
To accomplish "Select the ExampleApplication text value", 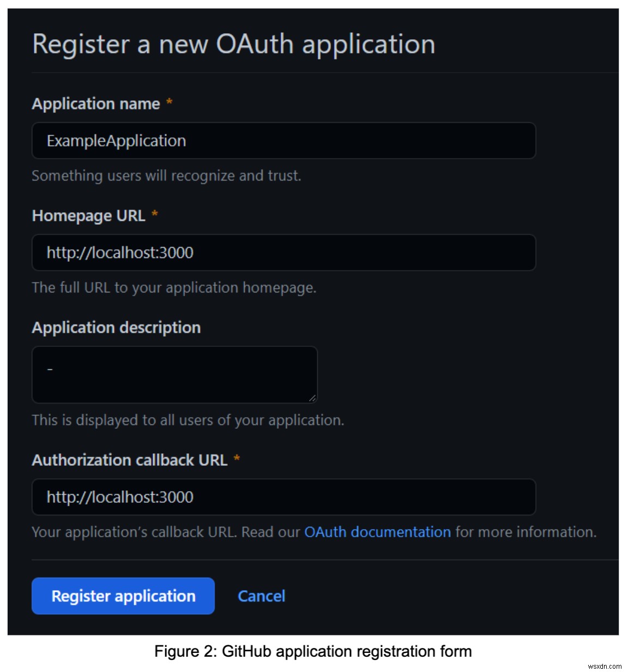I will [x=116, y=141].
